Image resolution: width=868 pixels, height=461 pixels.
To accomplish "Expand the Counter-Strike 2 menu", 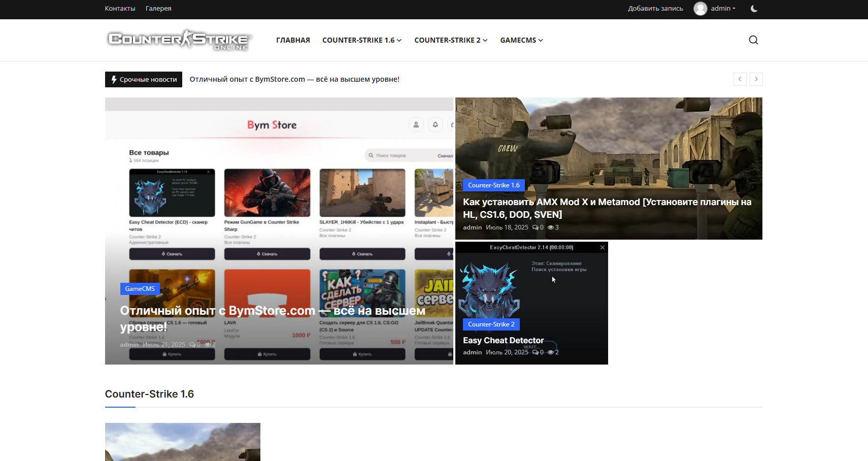I will pyautogui.click(x=450, y=40).
